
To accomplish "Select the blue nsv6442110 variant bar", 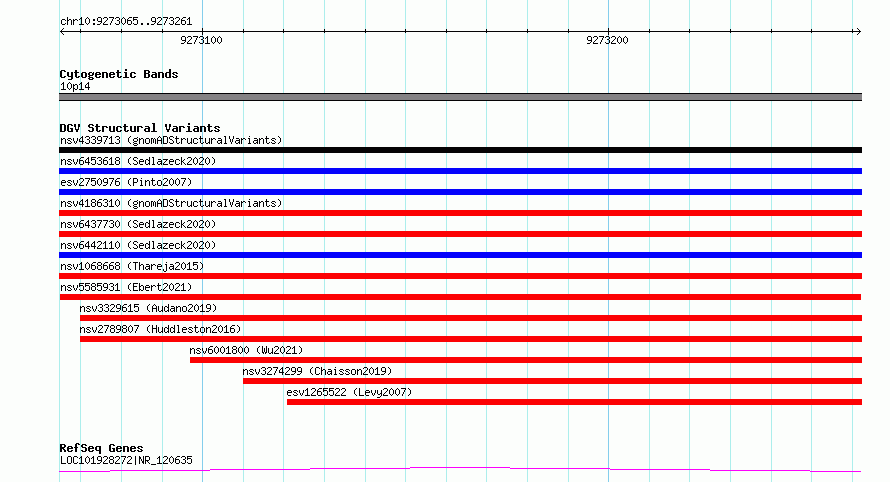I will tap(460, 255).
